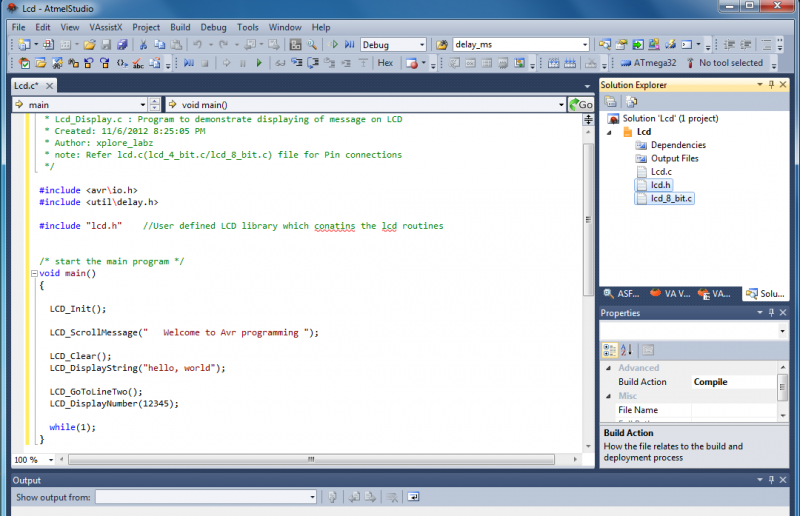Click the Clear All icon in Output panel
The width and height of the screenshot is (800, 516).
click(x=392, y=497)
